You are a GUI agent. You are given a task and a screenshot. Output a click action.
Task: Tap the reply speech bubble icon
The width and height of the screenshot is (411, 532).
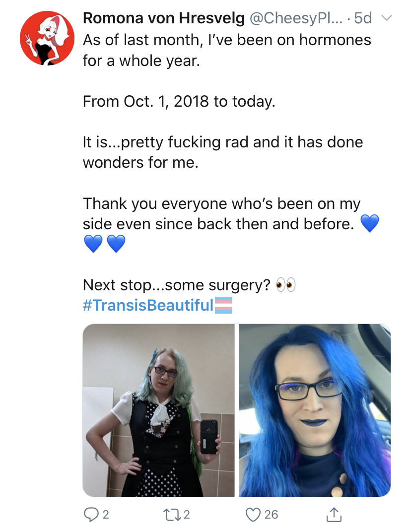click(91, 514)
